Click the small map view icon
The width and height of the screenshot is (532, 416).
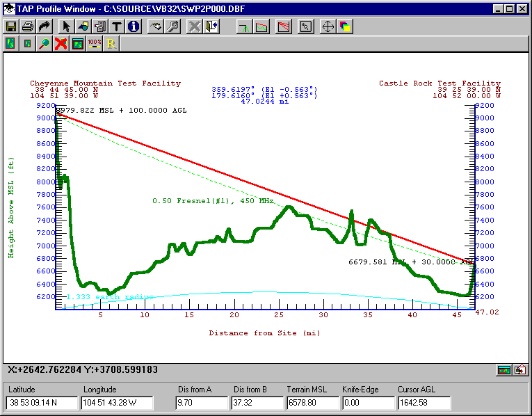(28, 43)
